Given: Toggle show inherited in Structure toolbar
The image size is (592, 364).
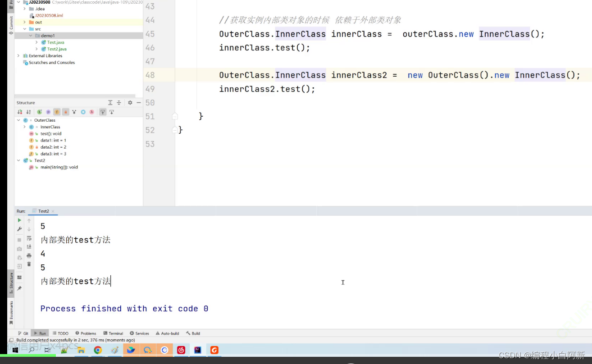Looking at the screenshot, I should [39, 112].
